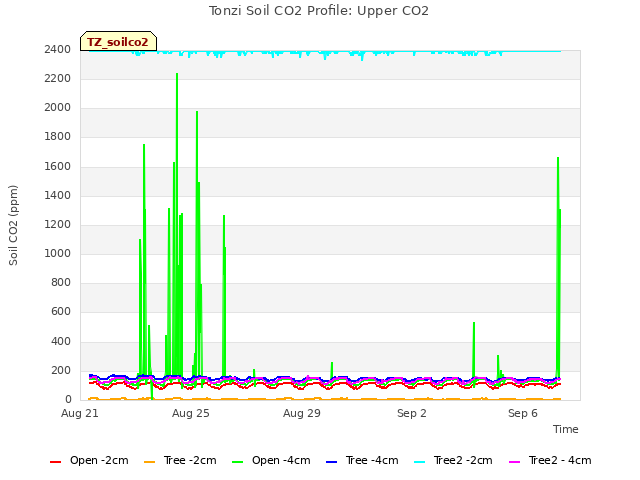Click the 2000 y-axis tick label
640x480 pixels.
coord(58,107)
